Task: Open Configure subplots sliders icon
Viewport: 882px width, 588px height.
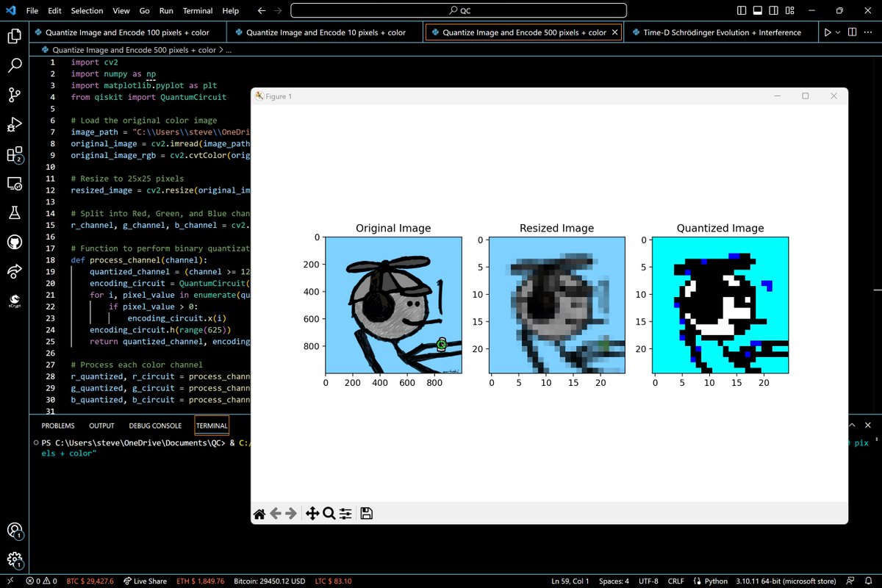Action: pos(345,514)
